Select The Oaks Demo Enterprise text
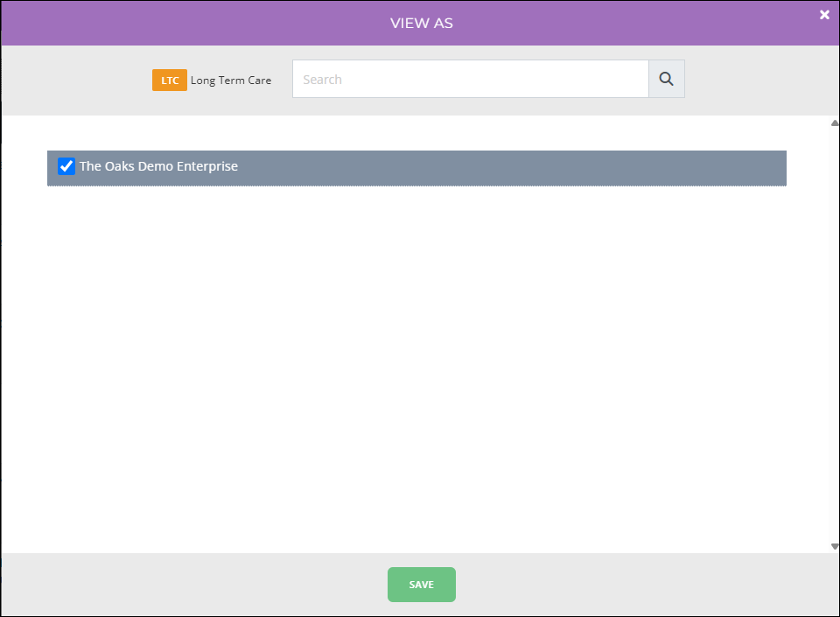840x617 pixels. coord(158,166)
